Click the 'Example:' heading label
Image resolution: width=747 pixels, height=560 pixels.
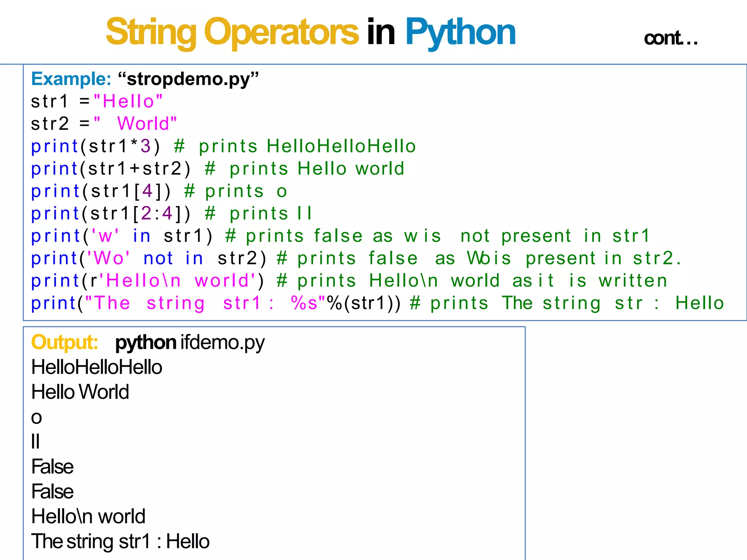tap(71, 79)
